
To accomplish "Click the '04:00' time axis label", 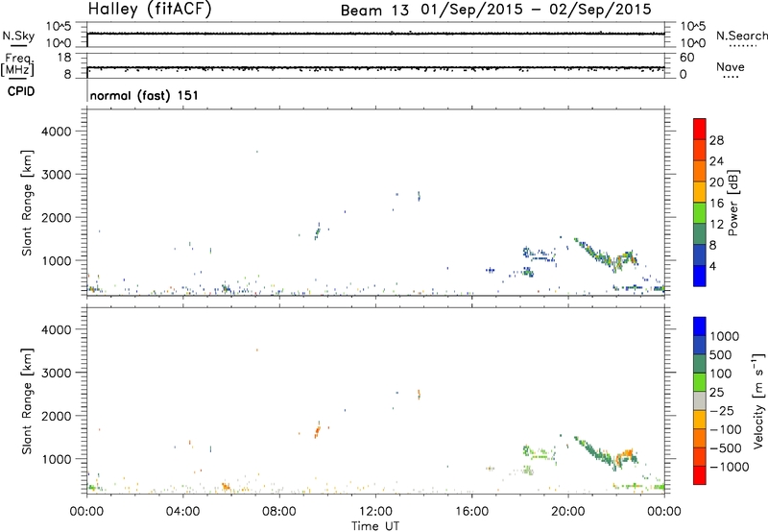I will click(182, 512).
